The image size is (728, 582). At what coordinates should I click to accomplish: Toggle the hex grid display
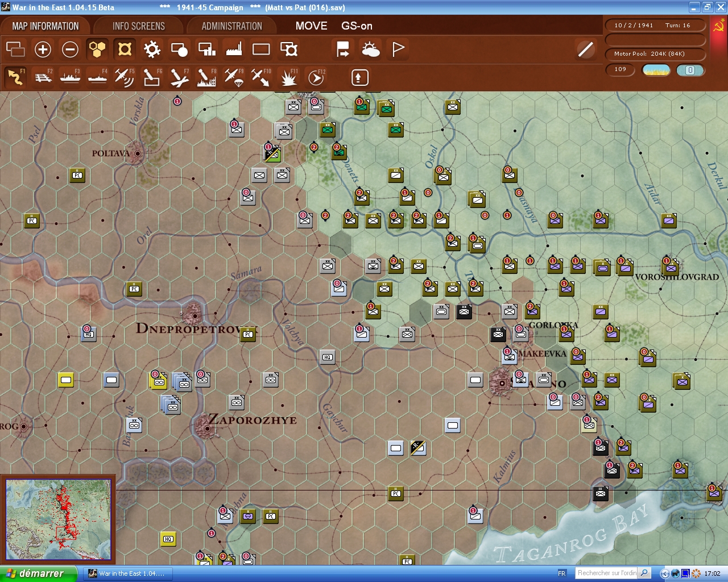[97, 49]
